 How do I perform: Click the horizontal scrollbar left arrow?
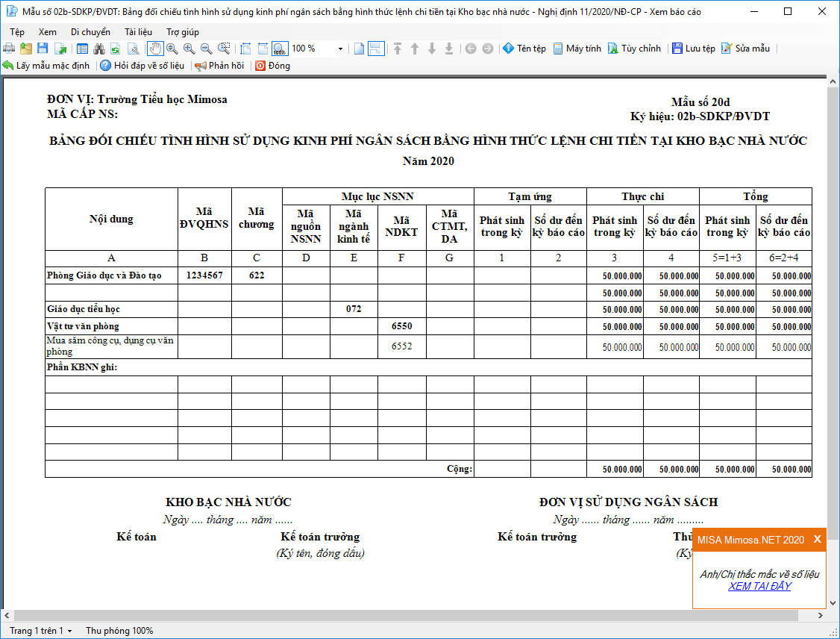click(7, 616)
